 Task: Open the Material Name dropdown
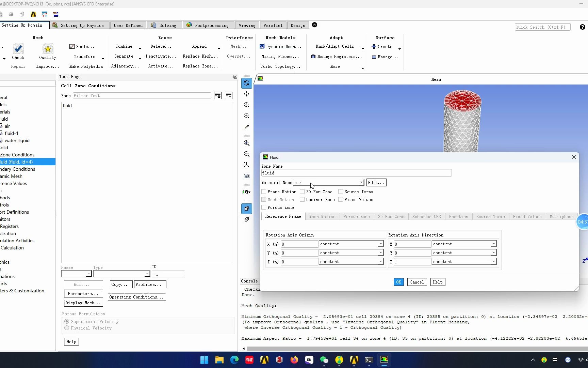point(361,182)
